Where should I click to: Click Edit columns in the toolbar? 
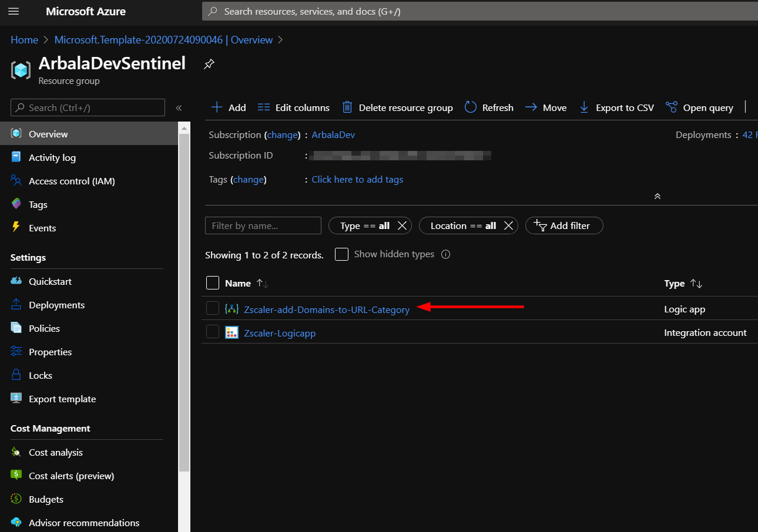tap(294, 107)
